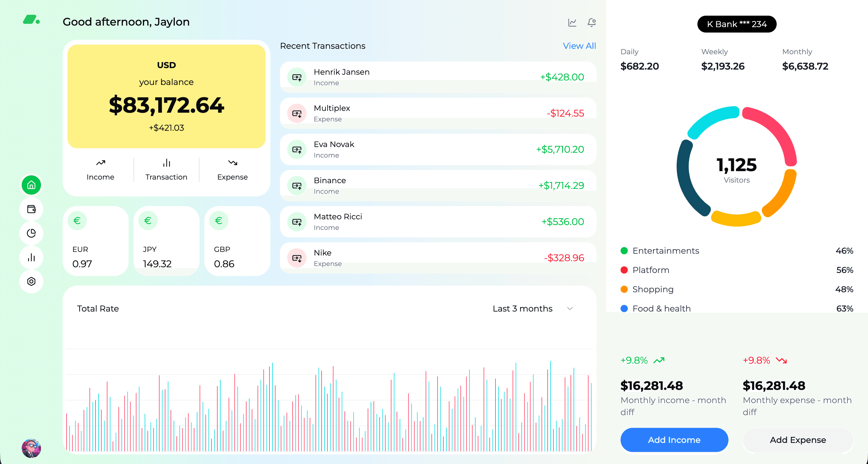The image size is (868, 464).
Task: Click the user avatar in sidebar
Action: pos(31,448)
